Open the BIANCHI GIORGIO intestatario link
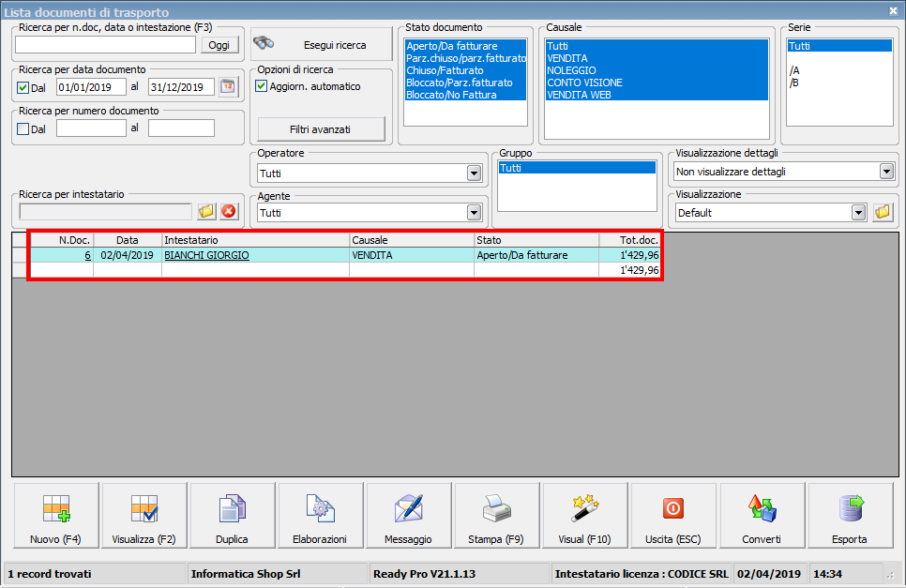This screenshot has height=588, width=906. [207, 255]
